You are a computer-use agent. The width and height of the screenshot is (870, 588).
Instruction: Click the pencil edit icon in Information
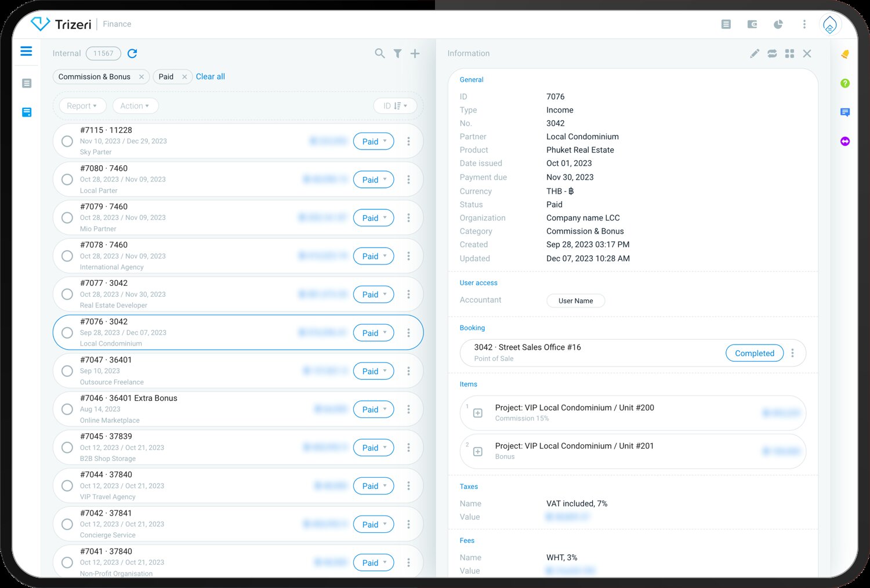click(x=755, y=53)
